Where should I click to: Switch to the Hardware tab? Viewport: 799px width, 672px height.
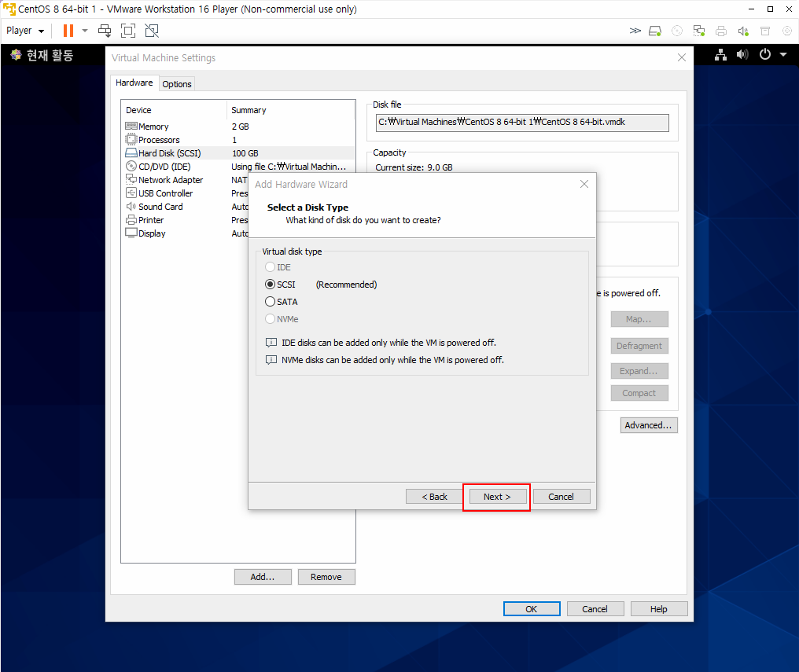(x=134, y=83)
